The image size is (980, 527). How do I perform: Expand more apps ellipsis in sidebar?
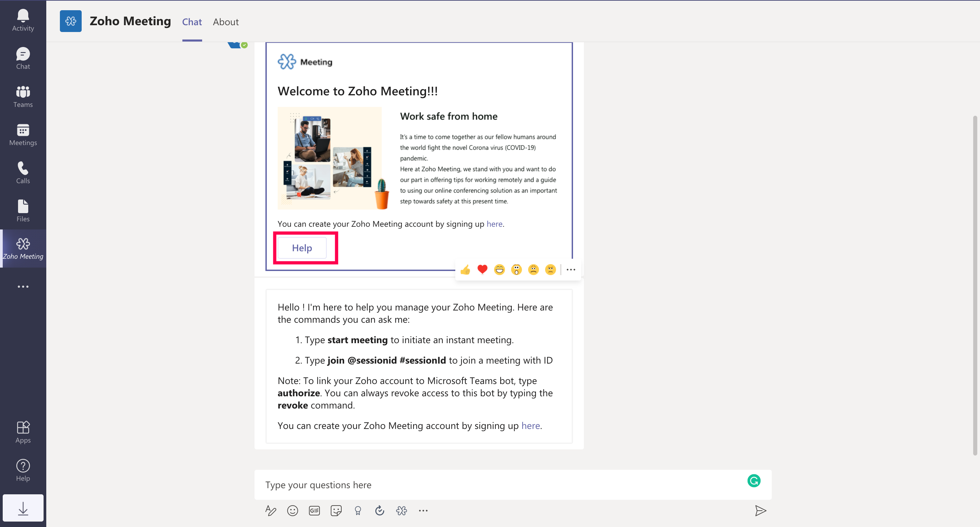point(23,287)
